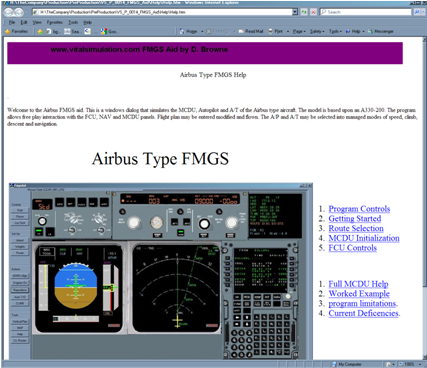Open the Tools menu in menu bar
The height and width of the screenshot is (368, 427).
73,22
